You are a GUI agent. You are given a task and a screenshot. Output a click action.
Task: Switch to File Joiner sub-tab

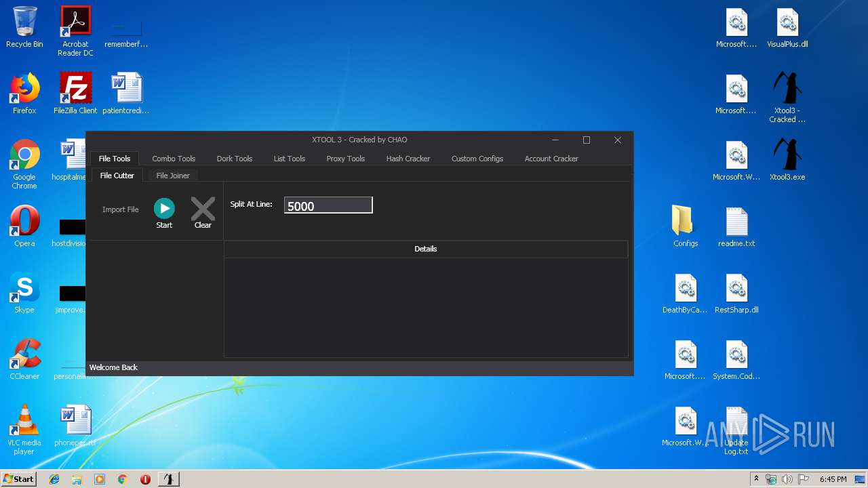pos(173,176)
